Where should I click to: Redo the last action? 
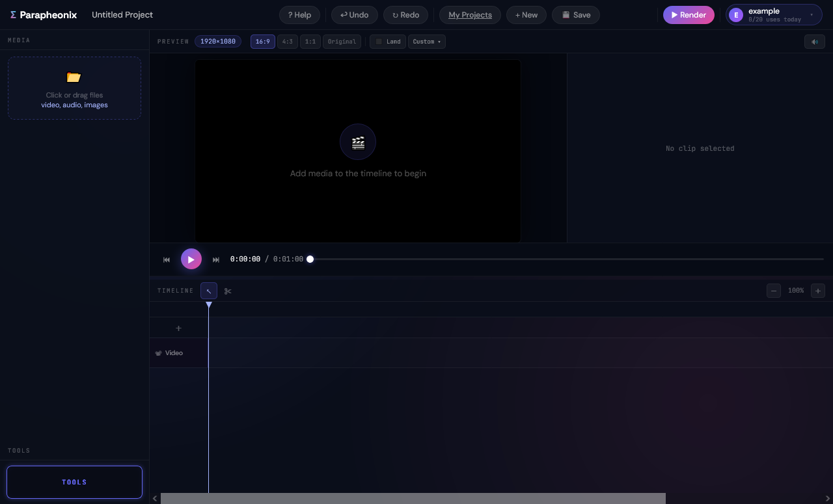point(405,15)
